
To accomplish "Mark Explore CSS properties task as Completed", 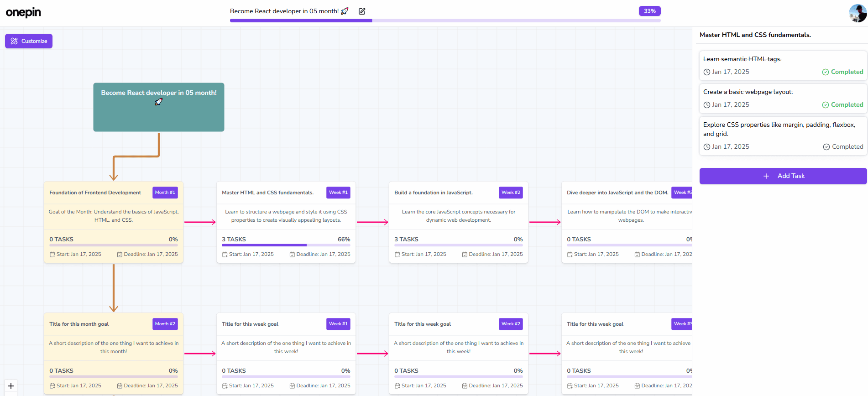I will [x=843, y=147].
